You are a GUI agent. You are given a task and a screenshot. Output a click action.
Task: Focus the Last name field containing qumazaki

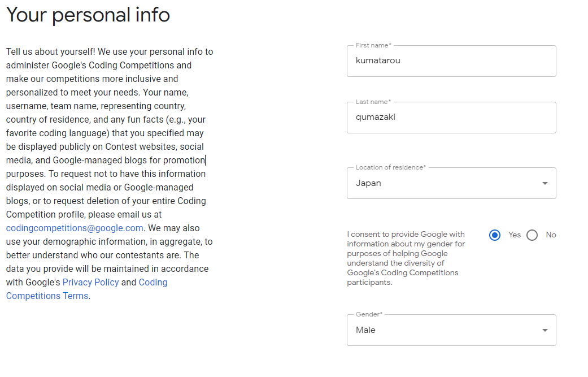pos(451,118)
